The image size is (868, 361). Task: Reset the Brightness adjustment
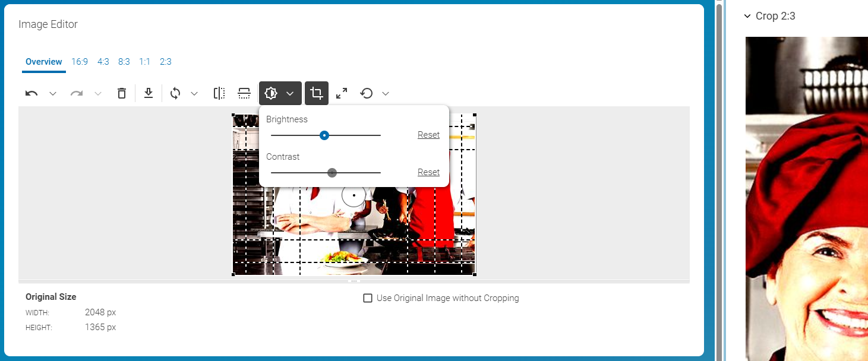click(428, 135)
